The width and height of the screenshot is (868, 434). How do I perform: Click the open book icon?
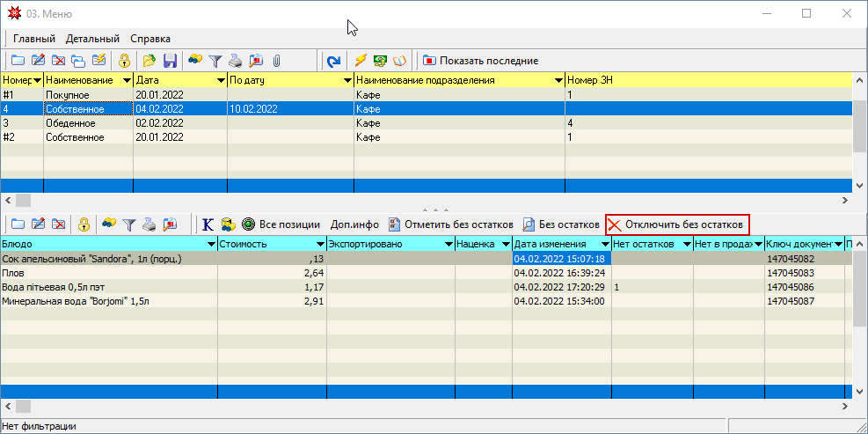point(399,61)
